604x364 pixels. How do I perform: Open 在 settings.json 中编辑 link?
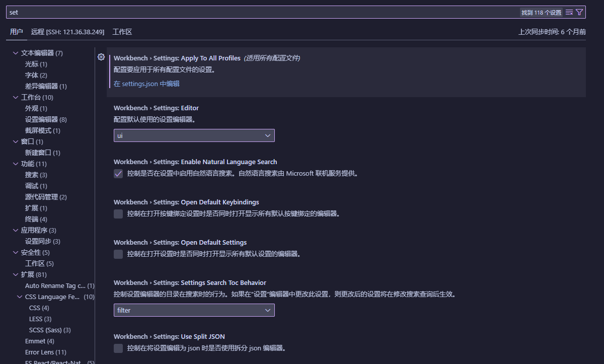[146, 84]
